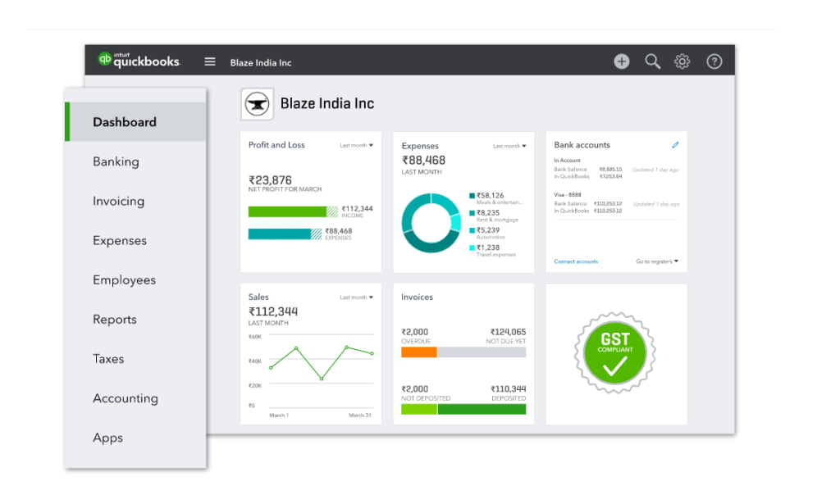Open the Apps sidebar item
Image resolution: width=840 pixels, height=504 pixels.
coord(107,438)
